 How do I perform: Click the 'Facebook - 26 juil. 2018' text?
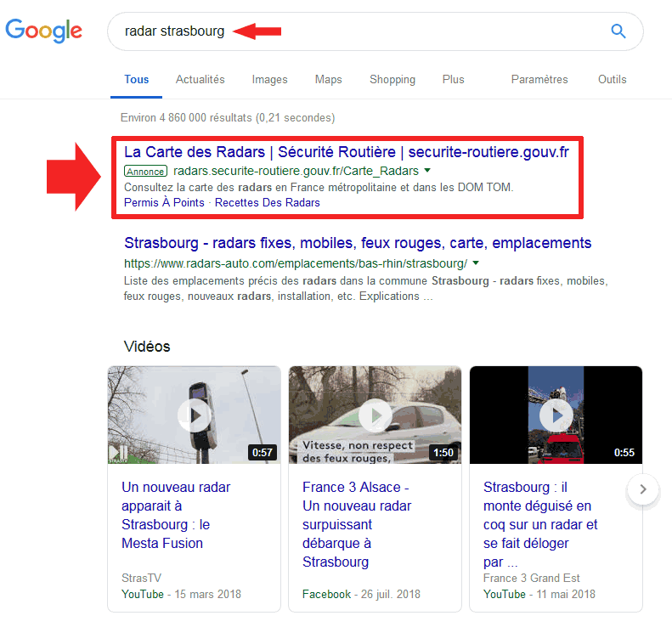coord(361,595)
